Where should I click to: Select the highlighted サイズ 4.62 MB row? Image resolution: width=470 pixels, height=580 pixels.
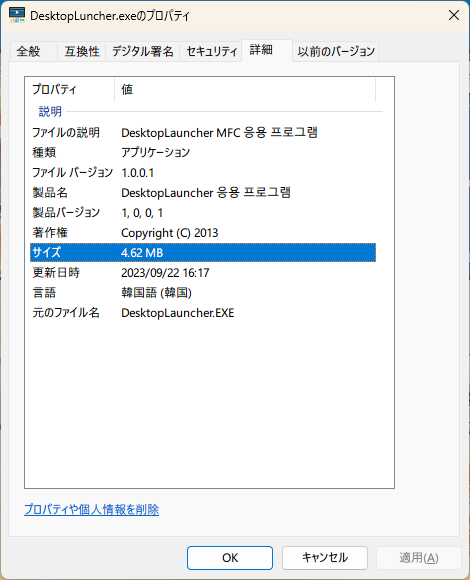pyautogui.click(x=203, y=253)
